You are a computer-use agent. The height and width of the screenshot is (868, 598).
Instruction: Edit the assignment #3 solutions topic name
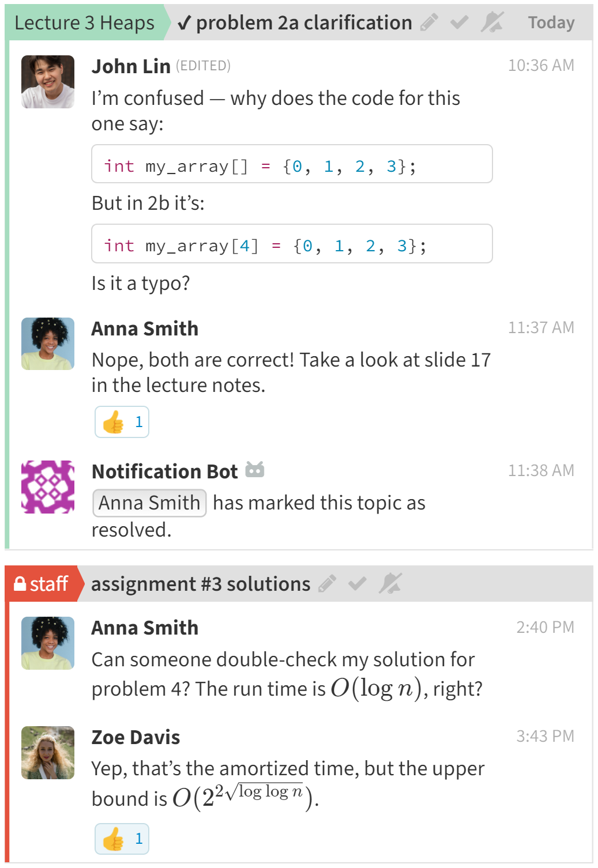[327, 584]
